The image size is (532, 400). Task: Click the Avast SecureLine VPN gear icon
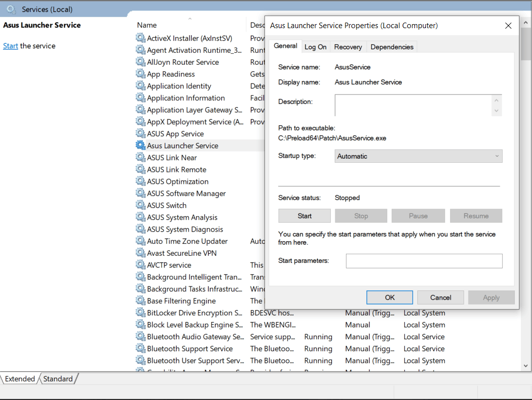point(140,253)
